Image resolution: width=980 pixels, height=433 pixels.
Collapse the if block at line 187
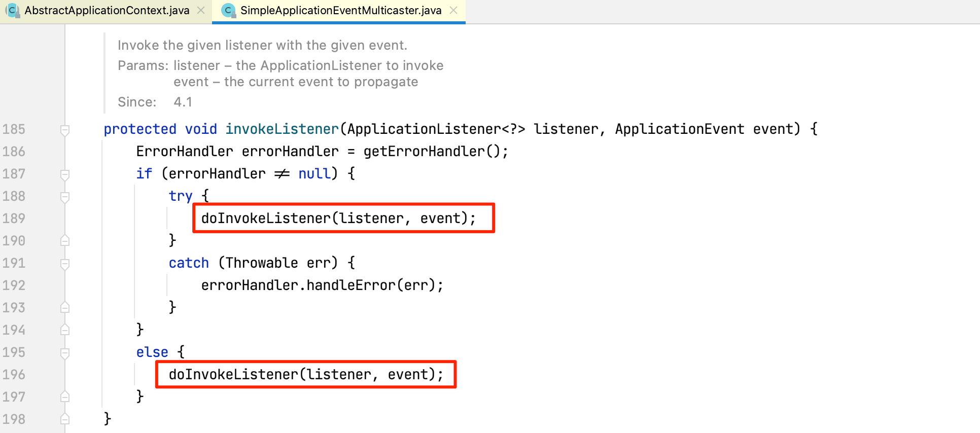(x=65, y=174)
